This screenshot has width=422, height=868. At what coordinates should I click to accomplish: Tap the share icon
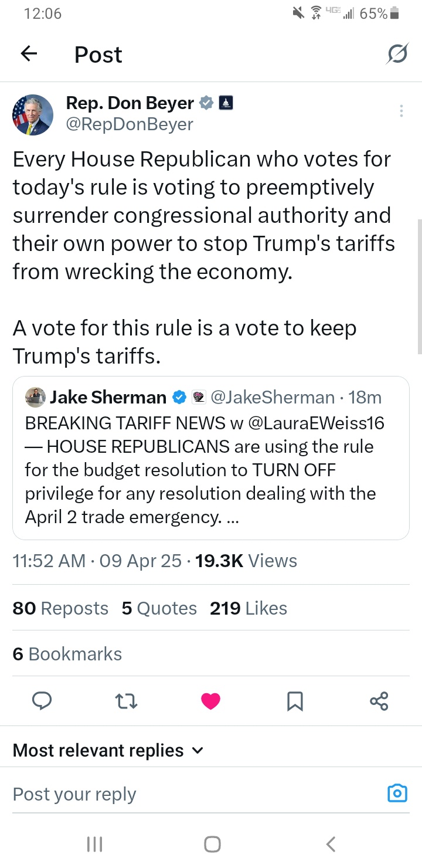(x=379, y=700)
